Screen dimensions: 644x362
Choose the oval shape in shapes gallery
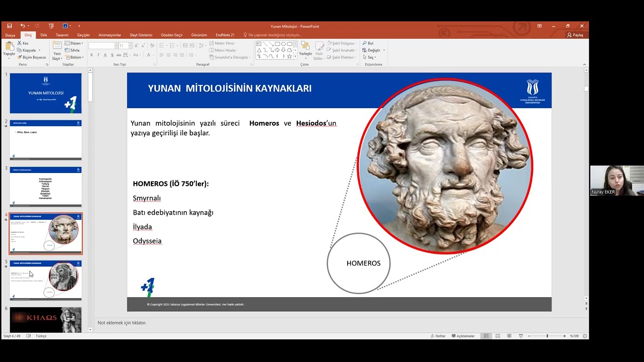pyautogui.click(x=284, y=44)
